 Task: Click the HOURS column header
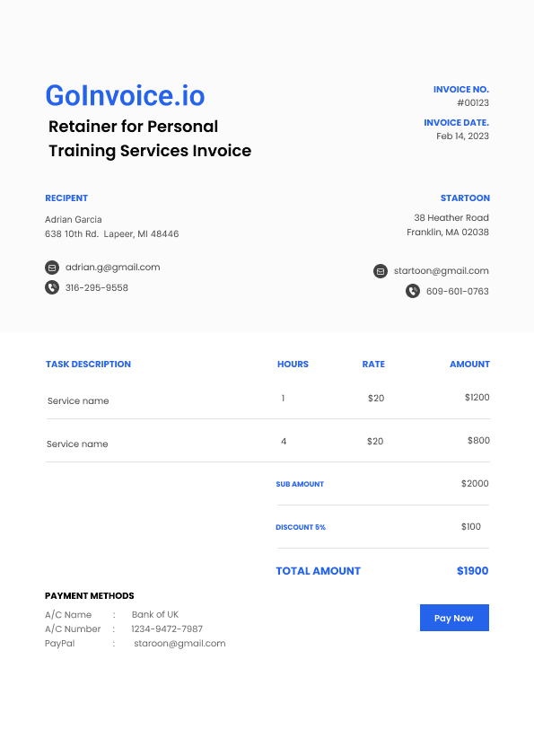293,364
